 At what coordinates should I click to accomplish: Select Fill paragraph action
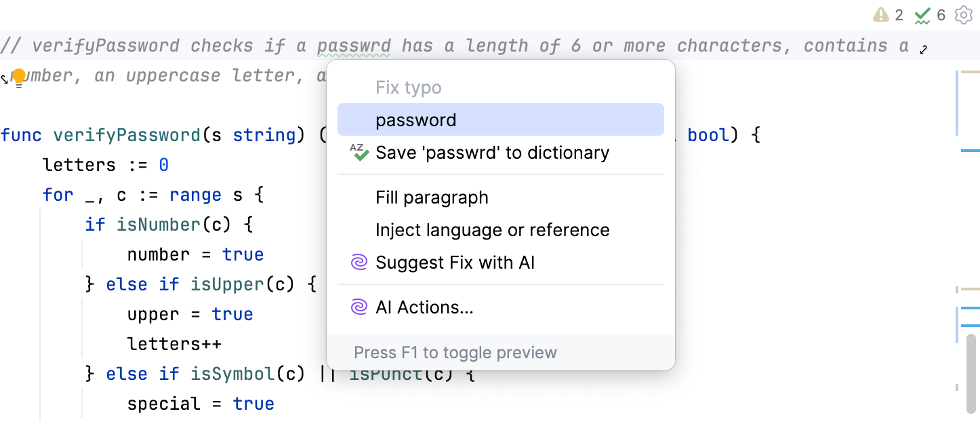(x=432, y=197)
